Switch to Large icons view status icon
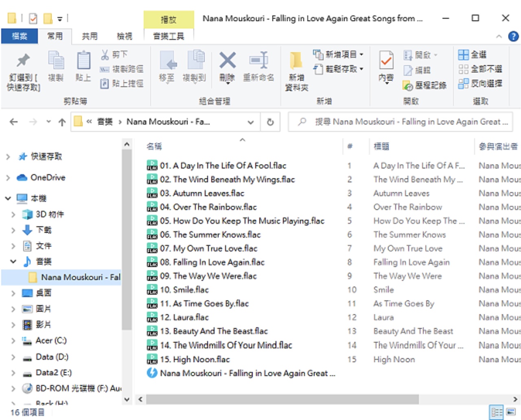 pos(511,412)
